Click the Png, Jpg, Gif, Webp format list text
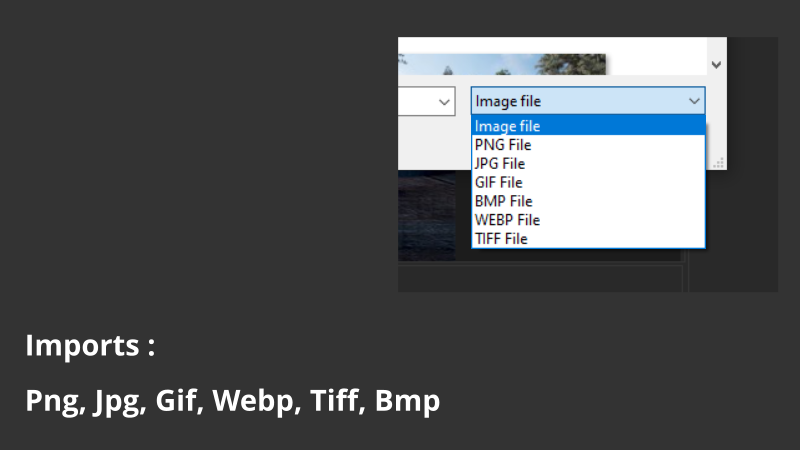Screen dimensions: 800x450 click(x=233, y=401)
